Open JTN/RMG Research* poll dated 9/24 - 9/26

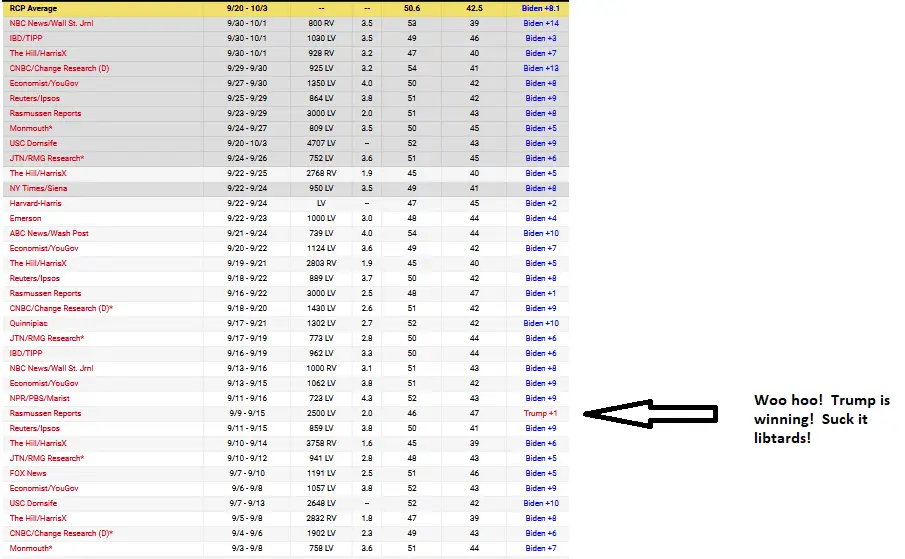point(47,158)
